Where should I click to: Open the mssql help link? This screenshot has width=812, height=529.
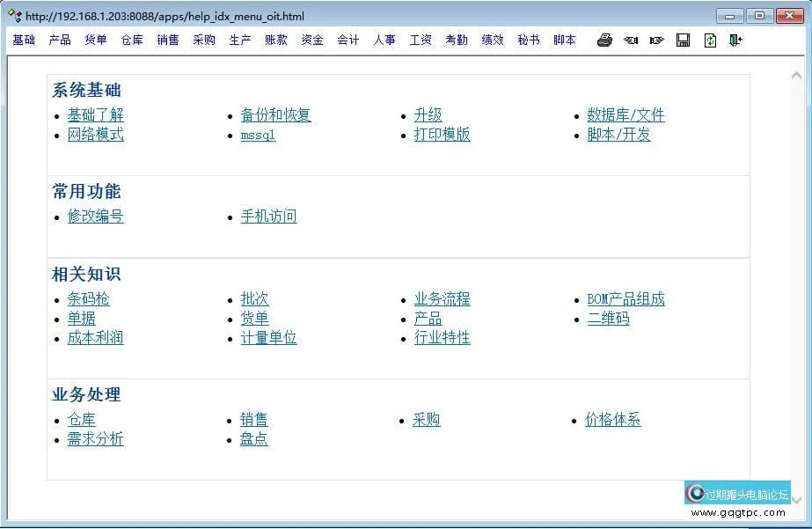[x=258, y=135]
